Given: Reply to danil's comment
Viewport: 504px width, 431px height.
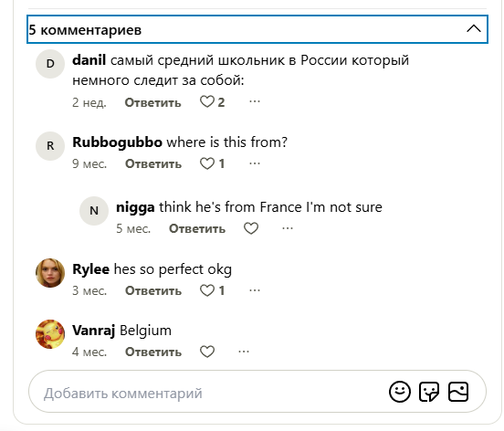Looking at the screenshot, I should click(153, 102).
